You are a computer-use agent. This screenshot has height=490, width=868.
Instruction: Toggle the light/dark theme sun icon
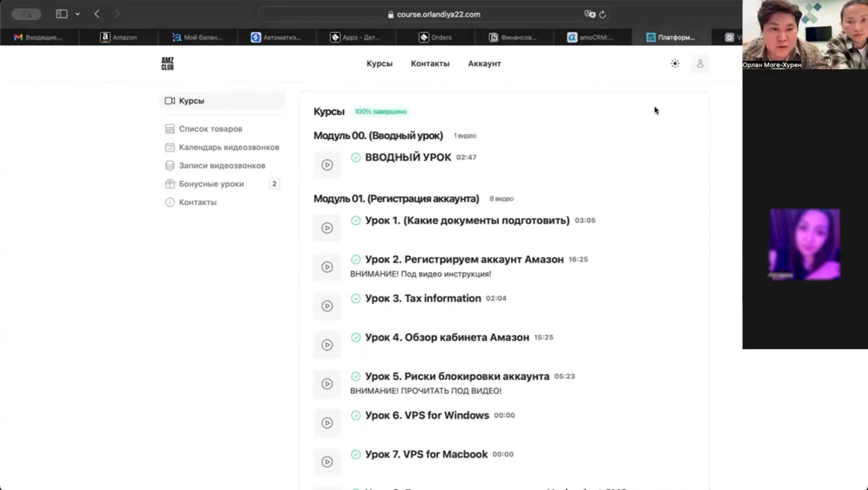675,64
